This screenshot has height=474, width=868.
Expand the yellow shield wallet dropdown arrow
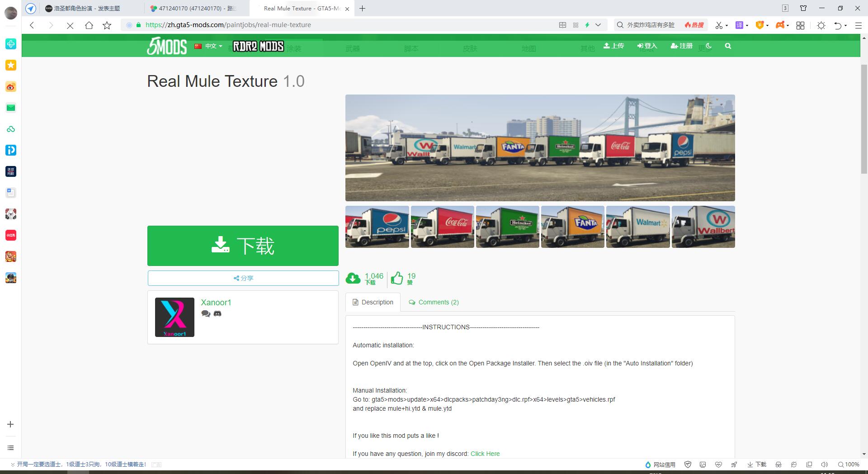point(767,26)
